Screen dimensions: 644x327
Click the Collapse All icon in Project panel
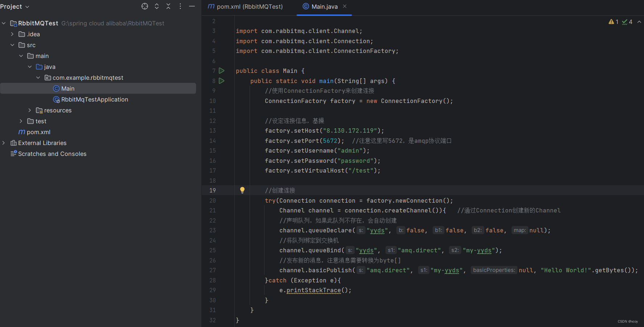168,6
